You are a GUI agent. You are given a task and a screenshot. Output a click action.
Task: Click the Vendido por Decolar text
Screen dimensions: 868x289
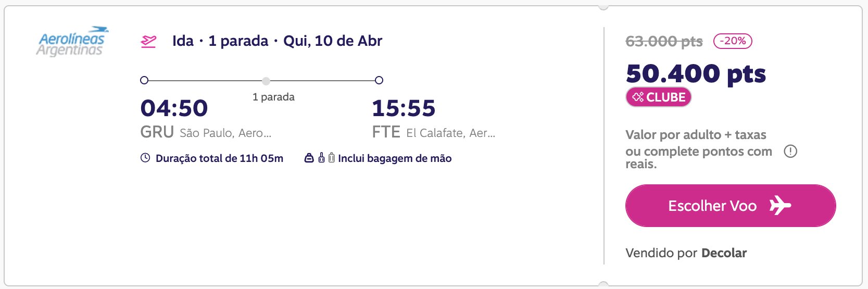pos(686,253)
